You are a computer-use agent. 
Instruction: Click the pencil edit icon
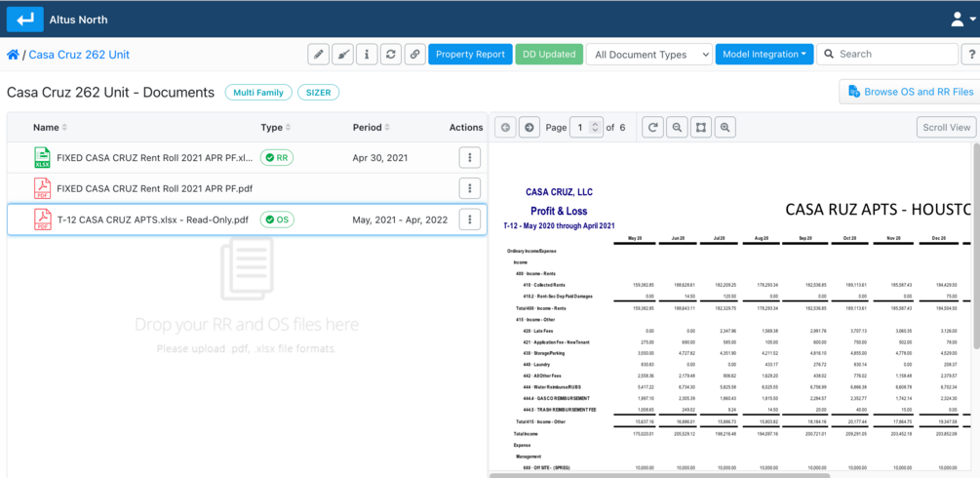pos(319,55)
